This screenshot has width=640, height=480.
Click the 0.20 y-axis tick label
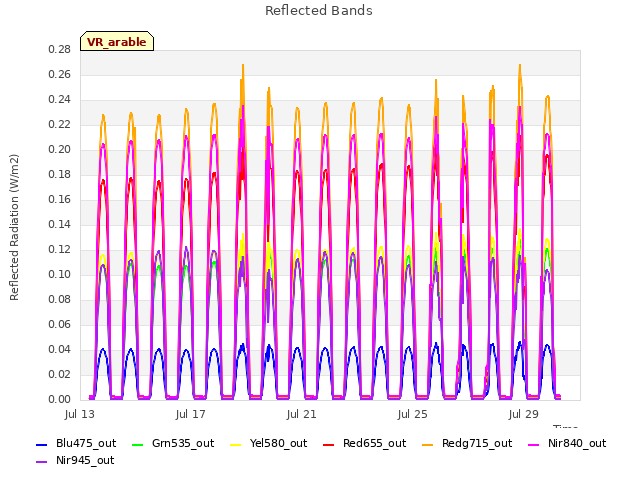tap(60, 149)
